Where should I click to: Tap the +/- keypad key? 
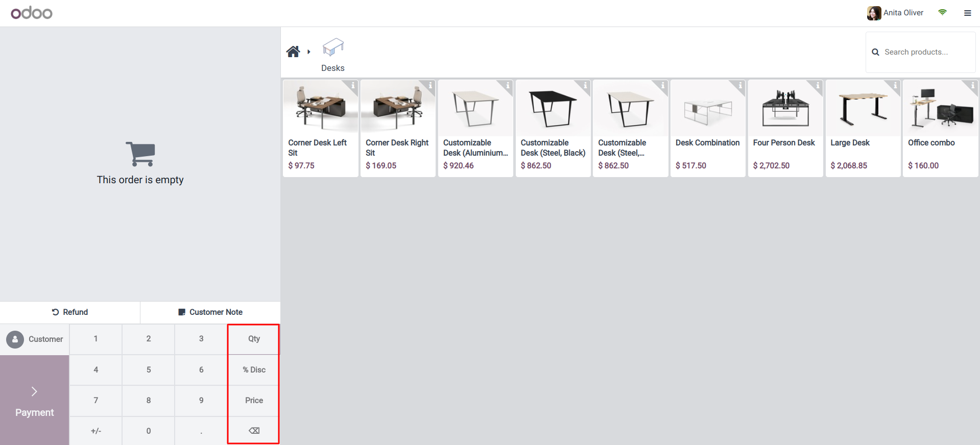[95, 431]
